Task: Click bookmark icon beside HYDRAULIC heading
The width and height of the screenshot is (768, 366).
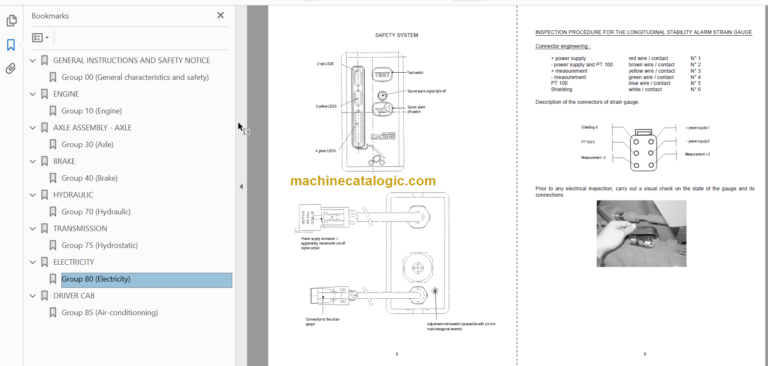Action: (45, 195)
